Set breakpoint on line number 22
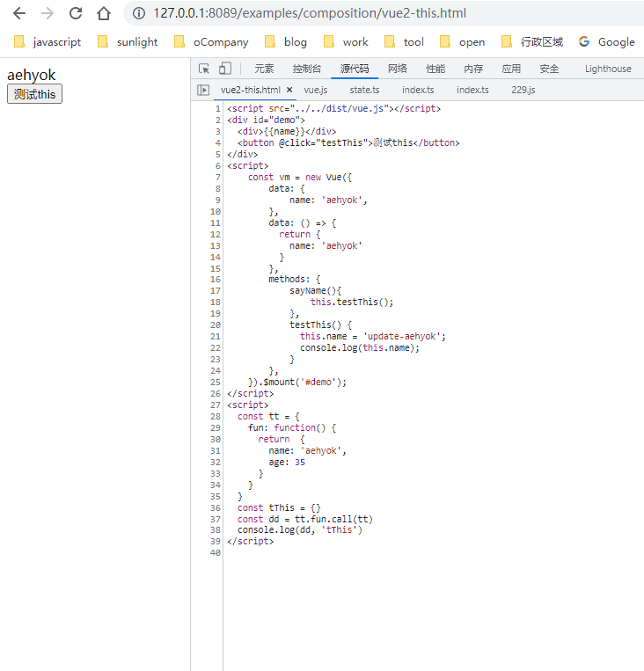 click(216, 348)
